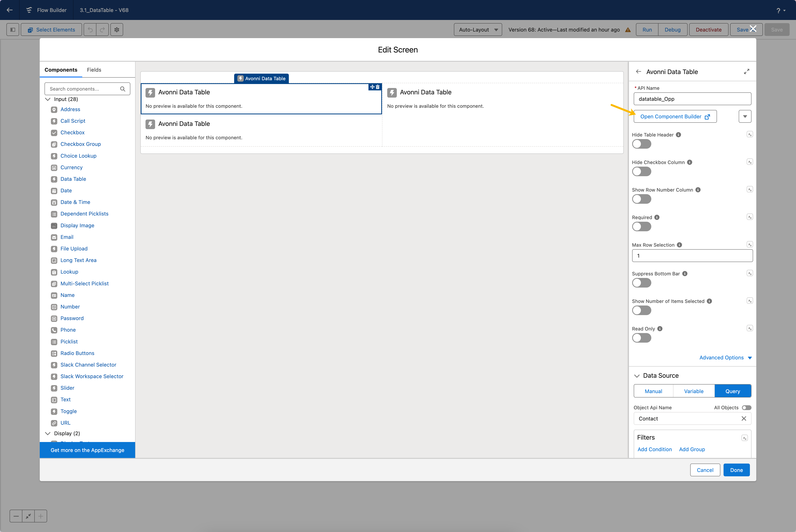Click info icon beside Max Row Selection
This screenshot has height=532, width=796.
[679, 245]
